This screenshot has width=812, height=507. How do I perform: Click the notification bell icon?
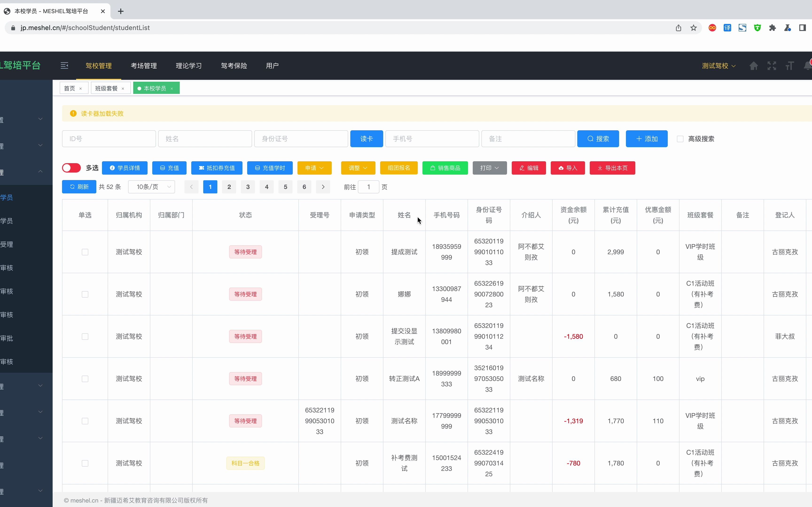[807, 66]
